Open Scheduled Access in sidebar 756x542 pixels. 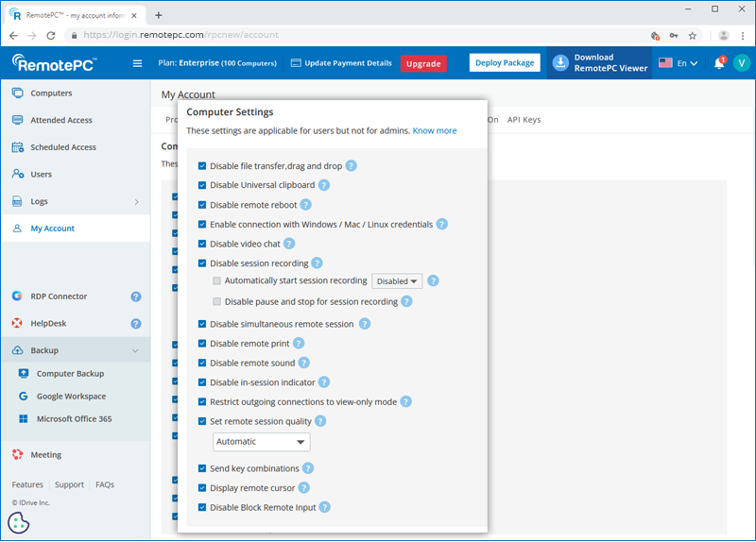pyautogui.click(x=63, y=147)
